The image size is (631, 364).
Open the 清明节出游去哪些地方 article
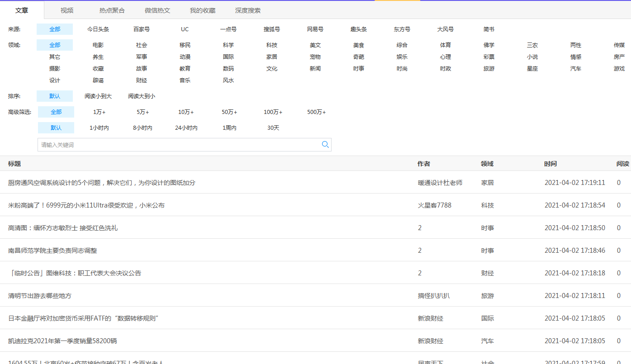(40, 296)
